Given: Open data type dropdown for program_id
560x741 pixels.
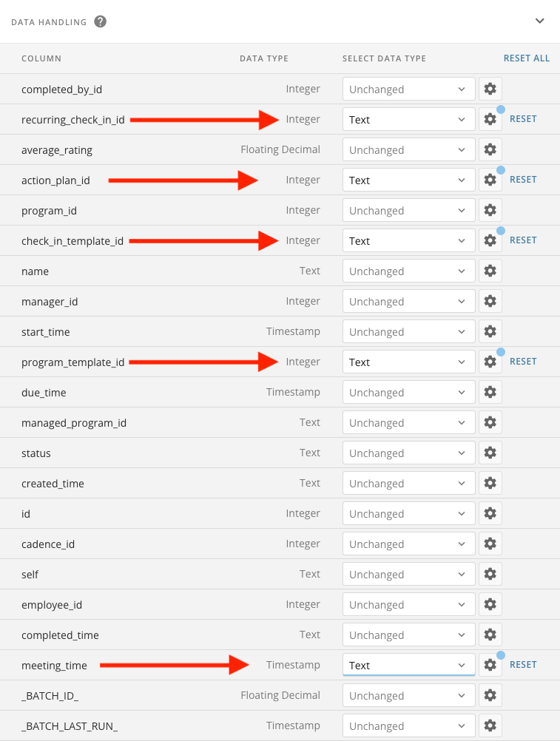Looking at the screenshot, I should point(408,211).
